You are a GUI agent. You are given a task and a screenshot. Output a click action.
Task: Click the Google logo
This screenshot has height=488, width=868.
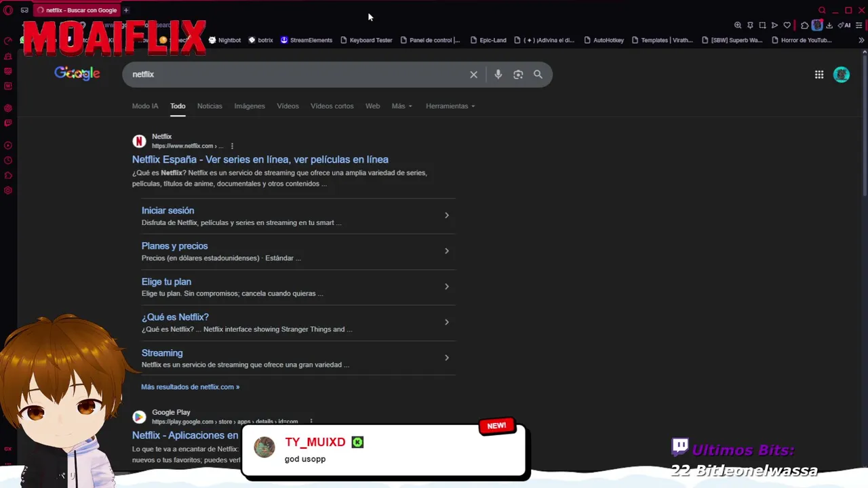[77, 73]
